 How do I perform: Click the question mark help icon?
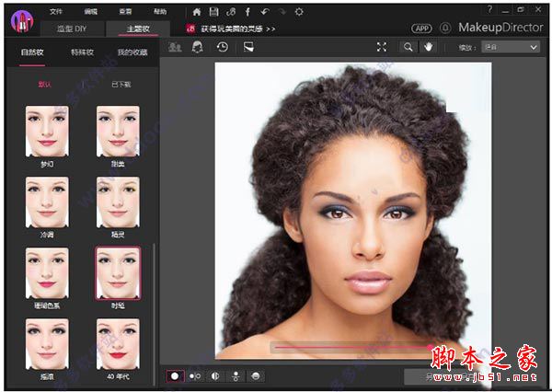pyautogui.click(x=489, y=9)
